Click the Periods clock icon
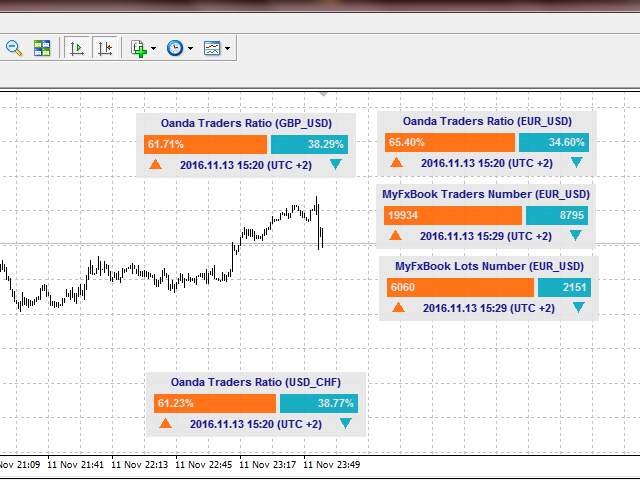This screenshot has height=480, width=640. point(175,48)
